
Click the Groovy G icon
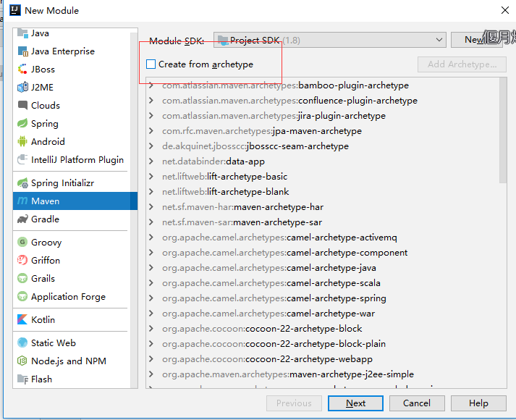[x=22, y=243]
